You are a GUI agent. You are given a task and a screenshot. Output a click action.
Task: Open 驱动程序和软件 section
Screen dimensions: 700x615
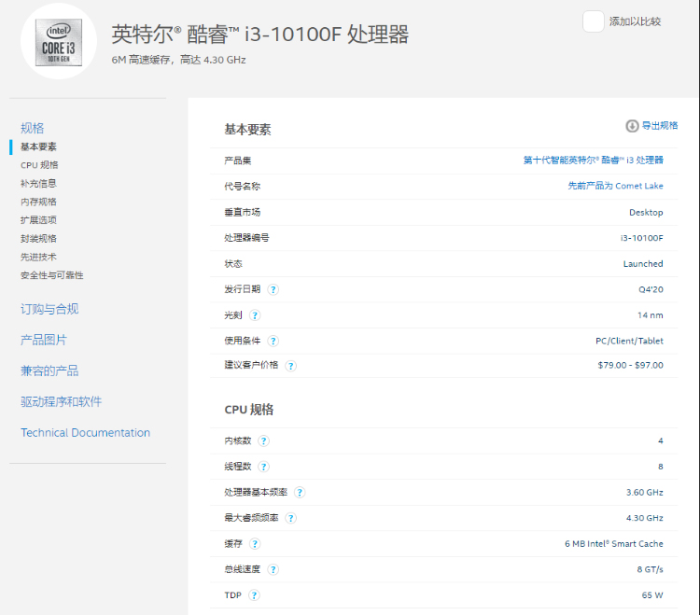(x=62, y=401)
